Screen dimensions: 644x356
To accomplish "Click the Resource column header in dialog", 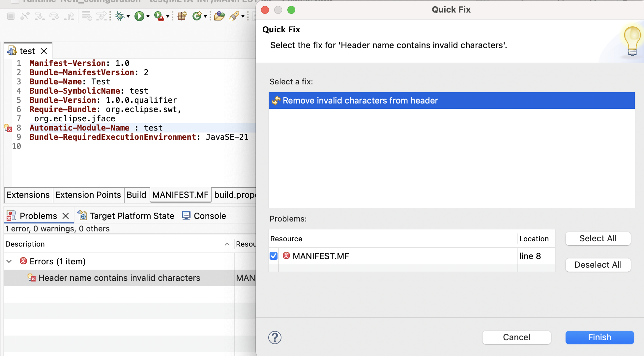I will (393, 239).
